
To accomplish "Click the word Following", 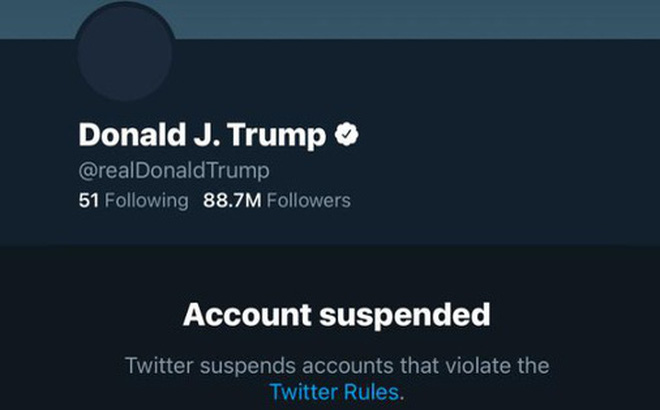I will (x=146, y=200).
